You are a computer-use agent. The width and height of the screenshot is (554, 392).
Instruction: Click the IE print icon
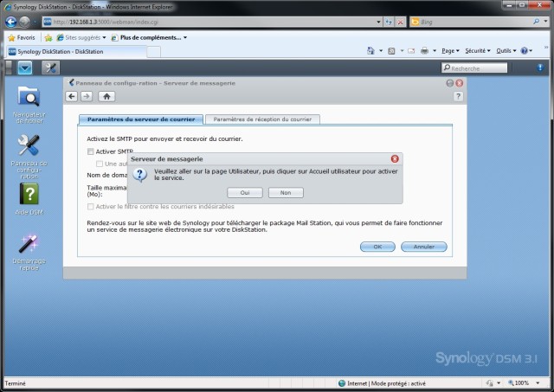tap(425, 51)
